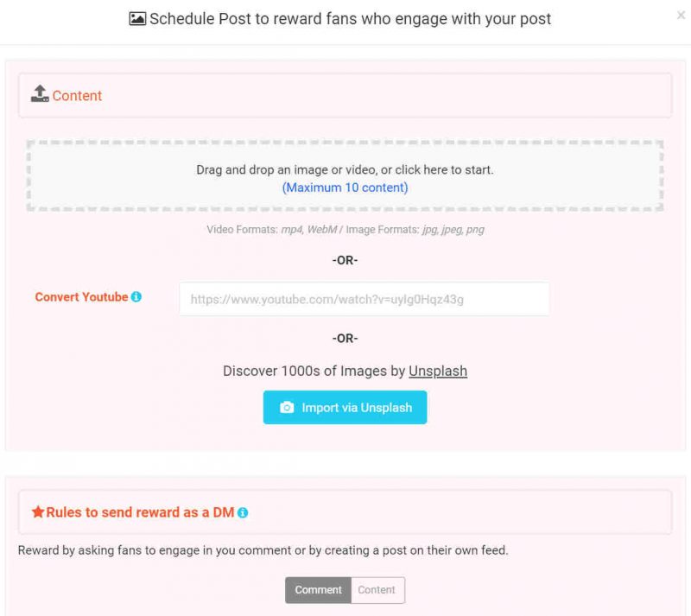Screen dimensions: 691x616
Task: Click Schedule Post dialog title text
Action: pyautogui.click(x=351, y=19)
